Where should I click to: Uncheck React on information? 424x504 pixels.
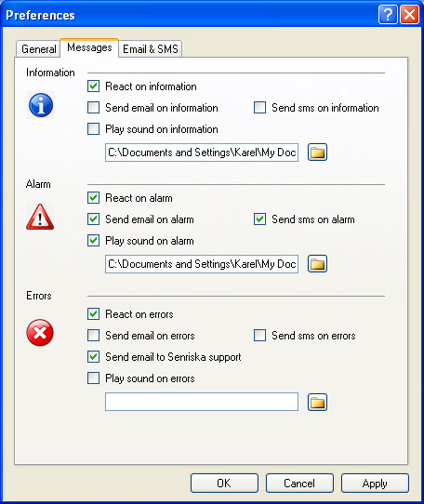coord(93,86)
